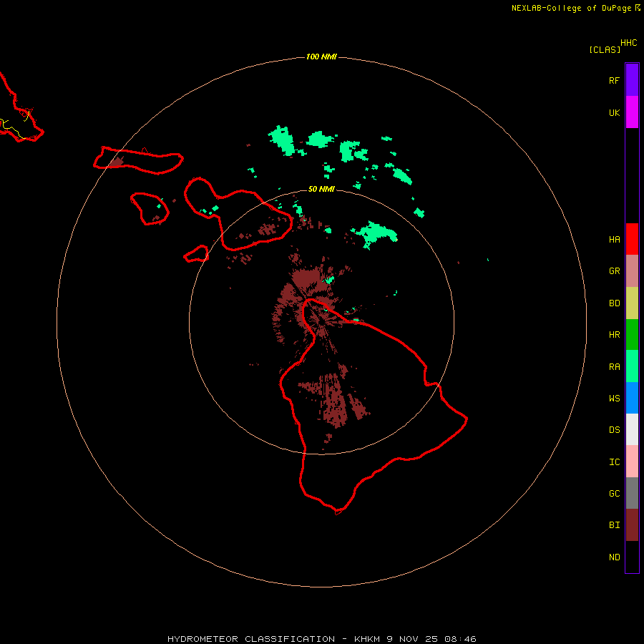Click the ND legend label
The image size is (644, 644).
tap(614, 557)
